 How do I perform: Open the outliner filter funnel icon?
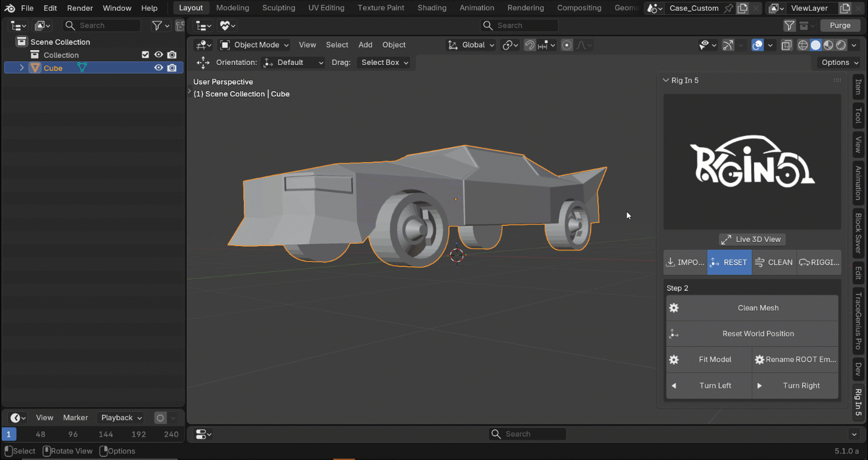[157, 26]
